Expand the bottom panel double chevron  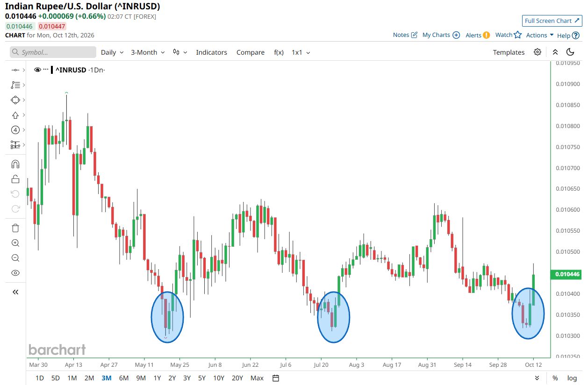tap(538, 378)
